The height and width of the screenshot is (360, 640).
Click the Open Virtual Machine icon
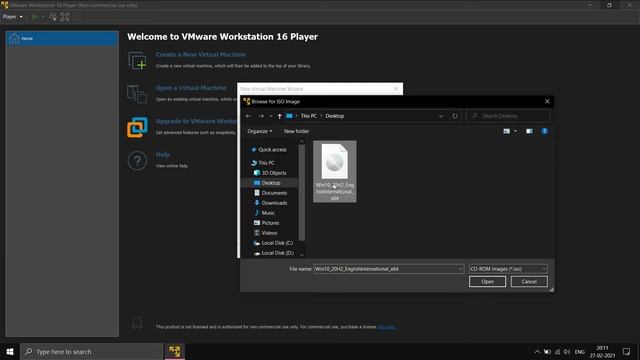tap(137, 94)
